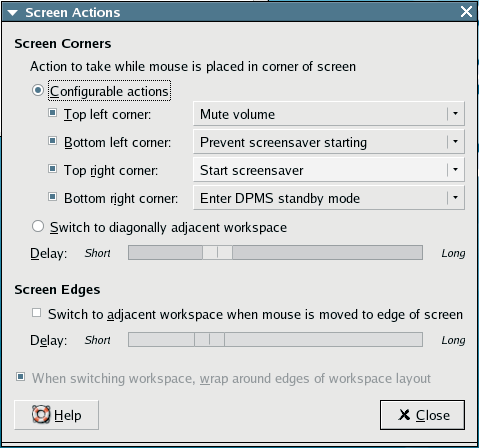Click the Close button
The height and width of the screenshot is (448, 479).
tap(422, 415)
